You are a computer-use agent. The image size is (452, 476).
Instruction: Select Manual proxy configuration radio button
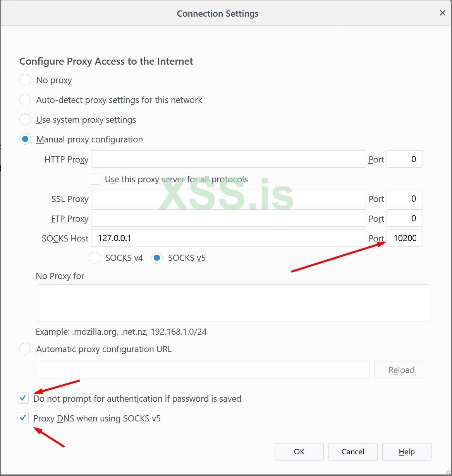coord(25,139)
